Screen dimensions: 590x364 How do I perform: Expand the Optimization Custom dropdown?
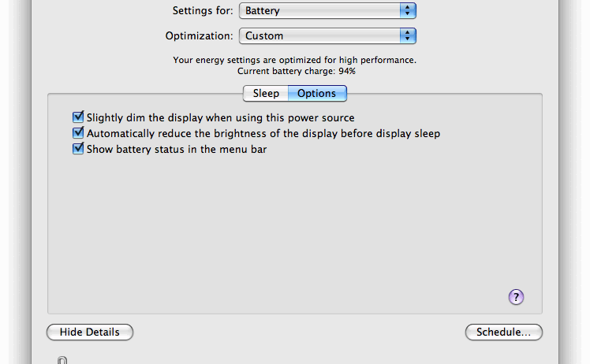tap(327, 35)
